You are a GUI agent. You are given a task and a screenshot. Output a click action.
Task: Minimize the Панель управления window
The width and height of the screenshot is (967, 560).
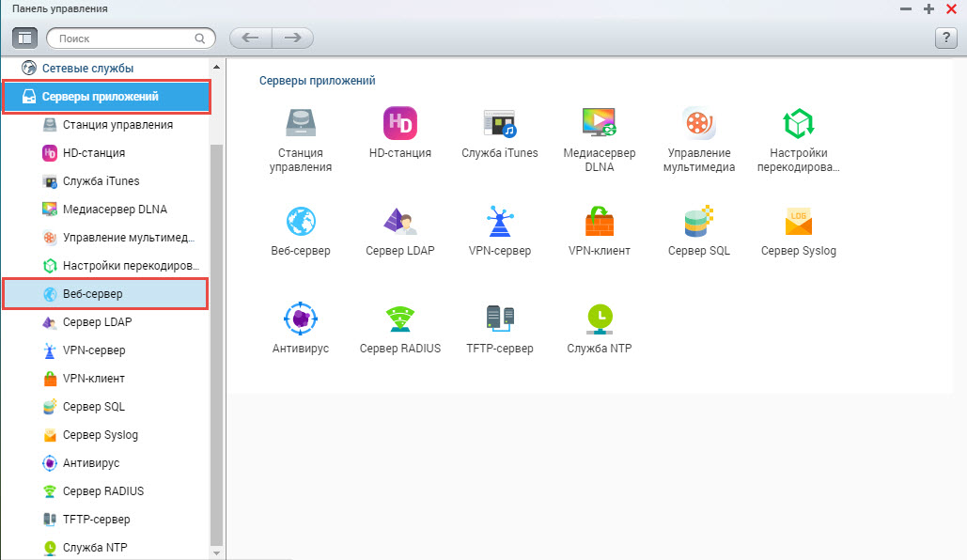pos(905,9)
